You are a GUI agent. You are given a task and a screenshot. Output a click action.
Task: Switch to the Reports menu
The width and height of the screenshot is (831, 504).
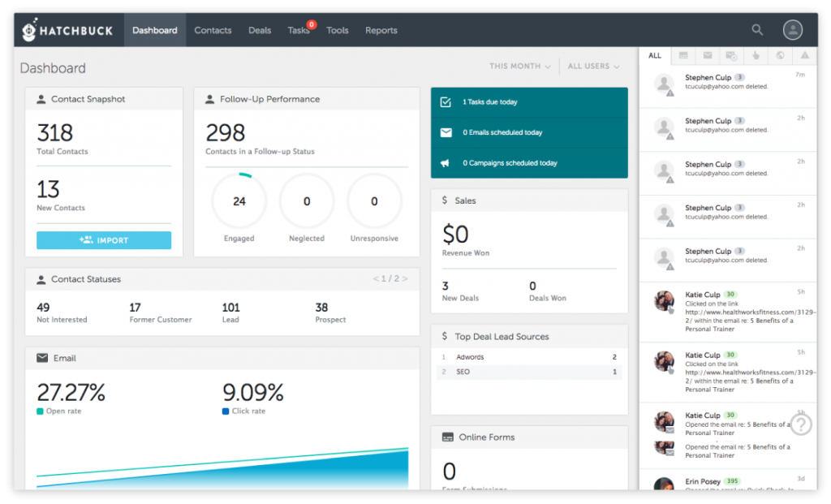click(x=381, y=30)
